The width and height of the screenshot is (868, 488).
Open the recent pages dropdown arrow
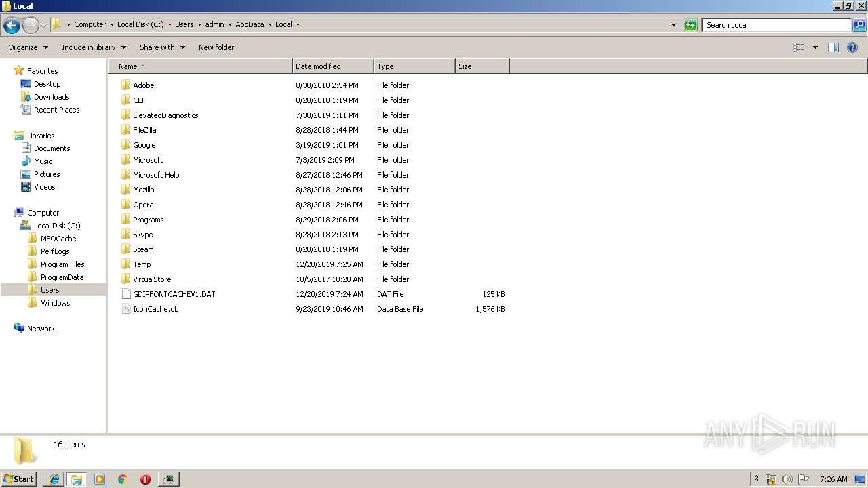pos(43,25)
